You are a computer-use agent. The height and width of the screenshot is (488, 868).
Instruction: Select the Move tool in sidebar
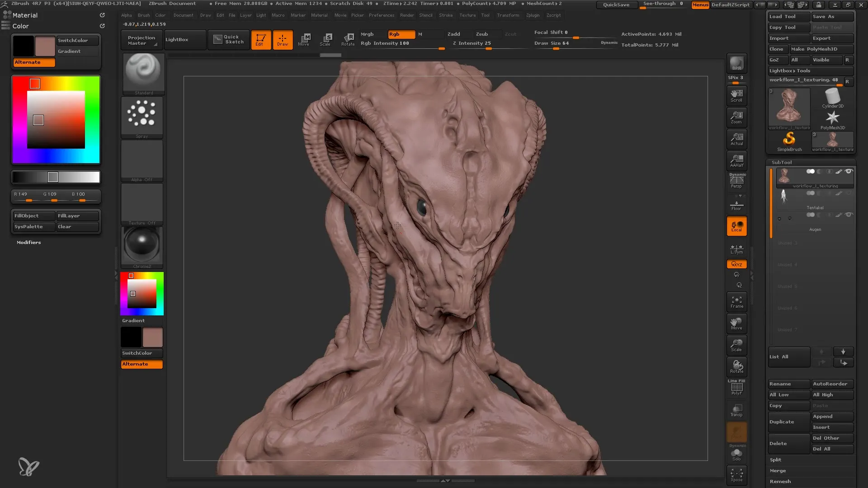coord(737,324)
